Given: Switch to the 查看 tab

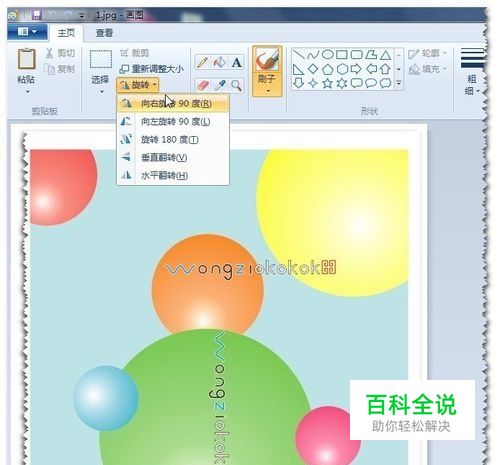Looking at the screenshot, I should click(104, 33).
